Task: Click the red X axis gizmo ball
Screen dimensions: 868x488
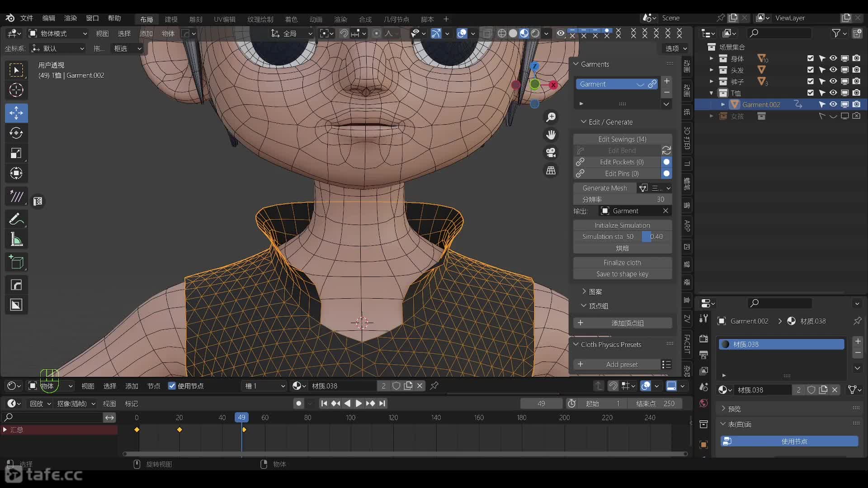Action: point(553,85)
